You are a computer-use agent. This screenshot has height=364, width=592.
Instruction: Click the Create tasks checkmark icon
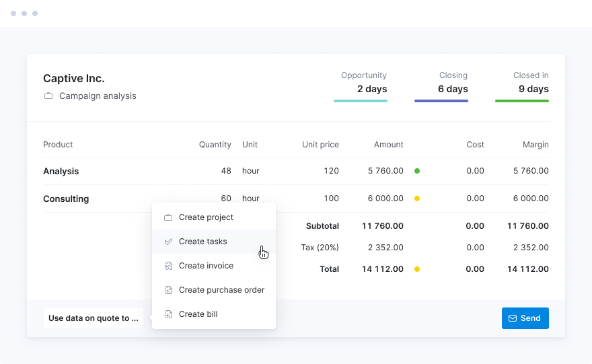[x=168, y=242]
